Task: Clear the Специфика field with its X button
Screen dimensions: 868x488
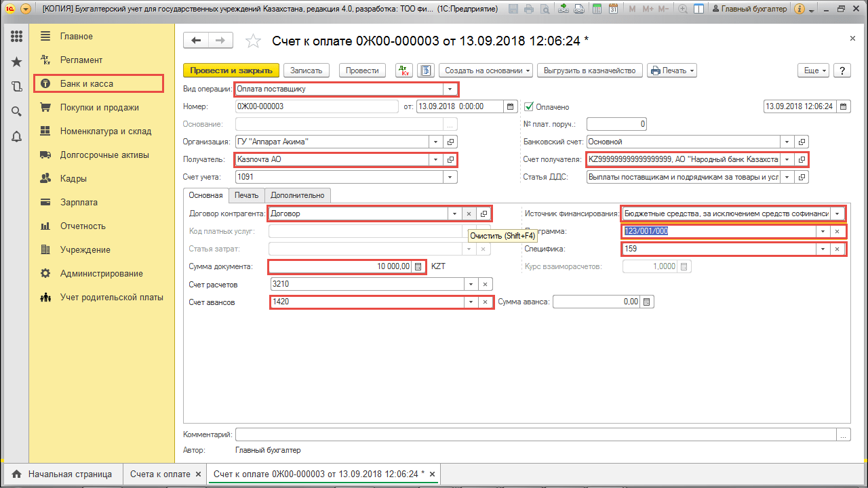Action: [837, 249]
